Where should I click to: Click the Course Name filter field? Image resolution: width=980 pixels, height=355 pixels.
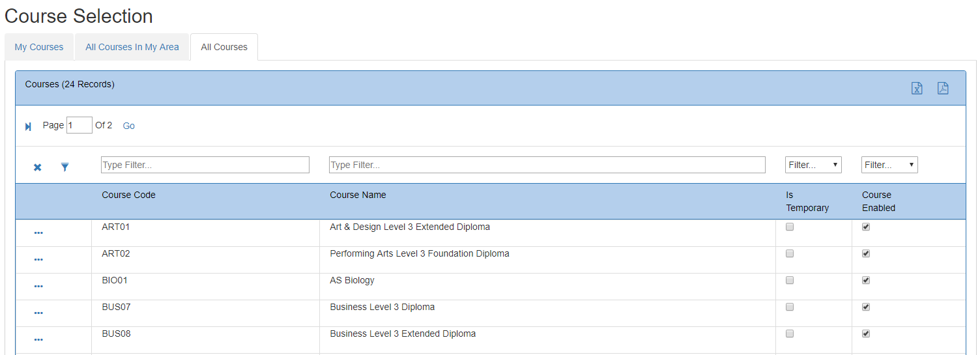(x=547, y=165)
